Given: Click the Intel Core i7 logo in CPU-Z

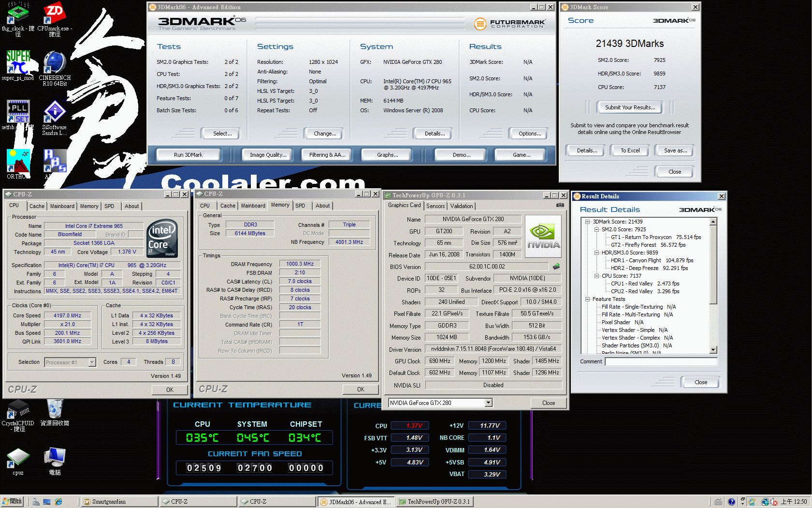Looking at the screenshot, I should pyautogui.click(x=162, y=238).
